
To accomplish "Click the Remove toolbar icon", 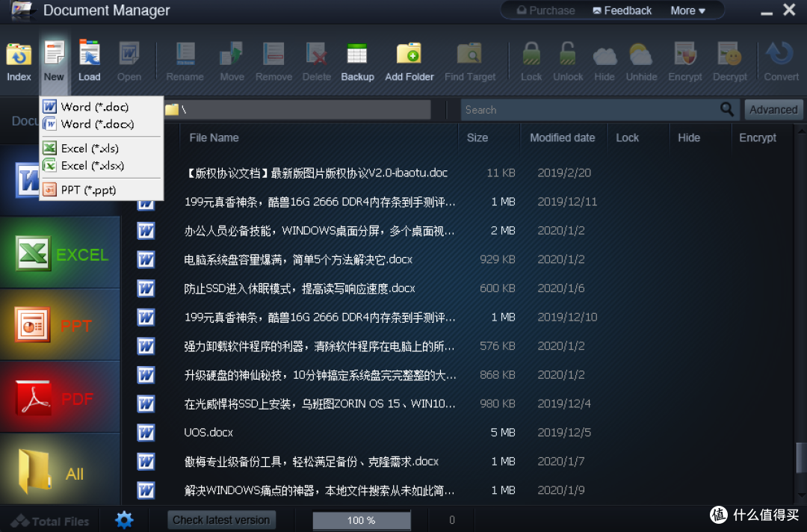I will click(x=273, y=54).
